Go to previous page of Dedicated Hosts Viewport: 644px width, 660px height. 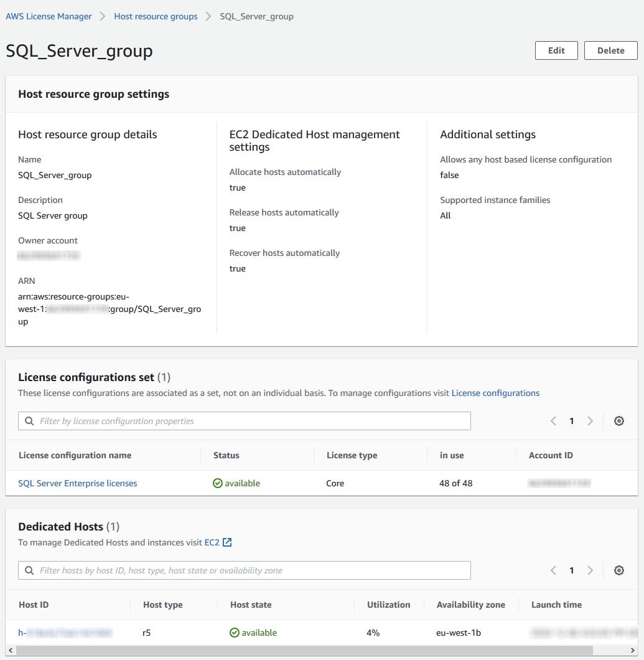554,570
